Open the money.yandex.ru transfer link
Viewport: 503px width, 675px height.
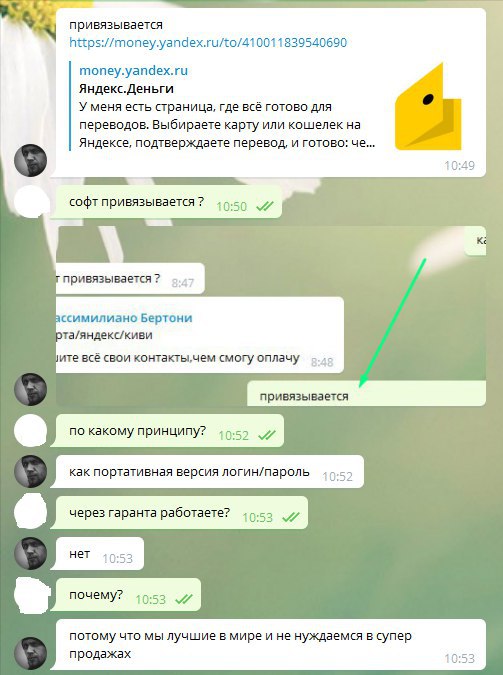pos(208,42)
